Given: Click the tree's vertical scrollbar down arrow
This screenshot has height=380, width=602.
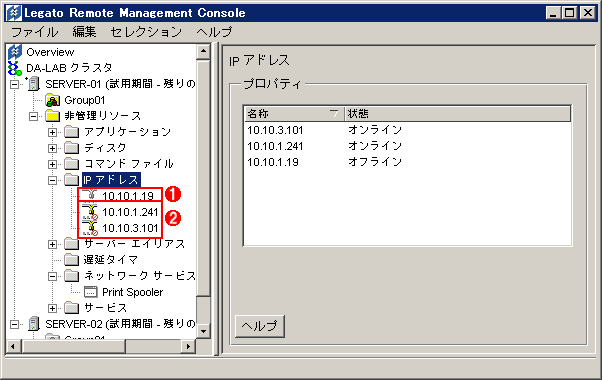Looking at the screenshot, I should pyautogui.click(x=203, y=331).
